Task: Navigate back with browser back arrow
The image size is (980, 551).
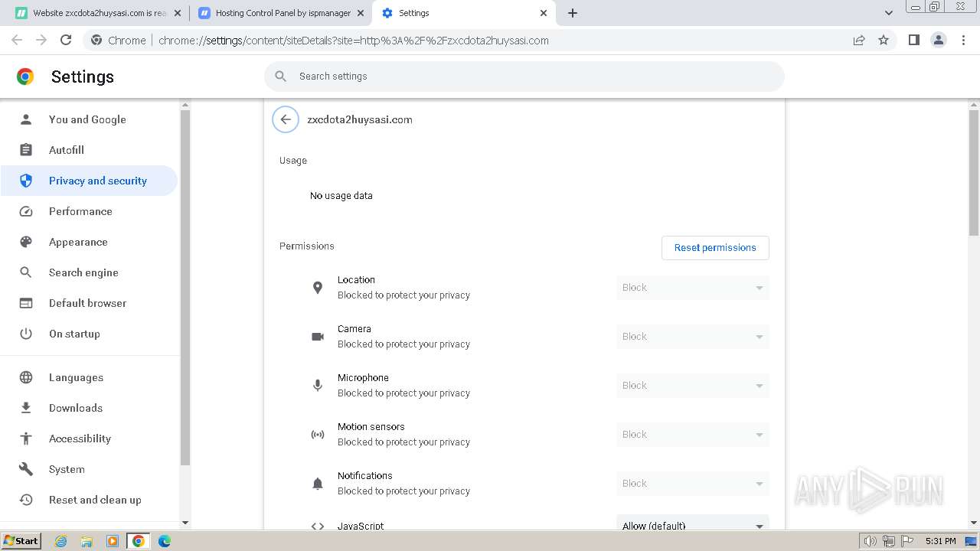Action: point(17,40)
